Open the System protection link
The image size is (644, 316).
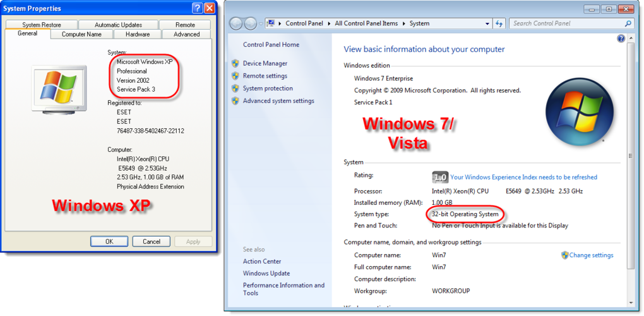(268, 88)
